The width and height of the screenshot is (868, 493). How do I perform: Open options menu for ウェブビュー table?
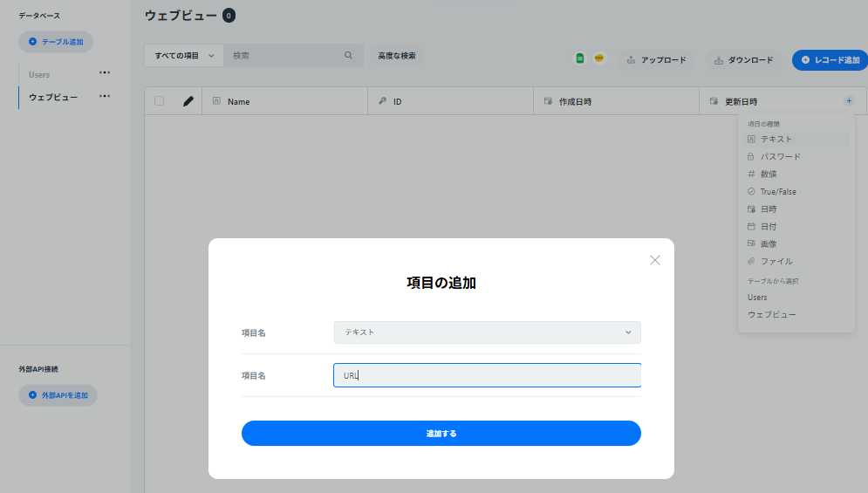[x=105, y=96]
